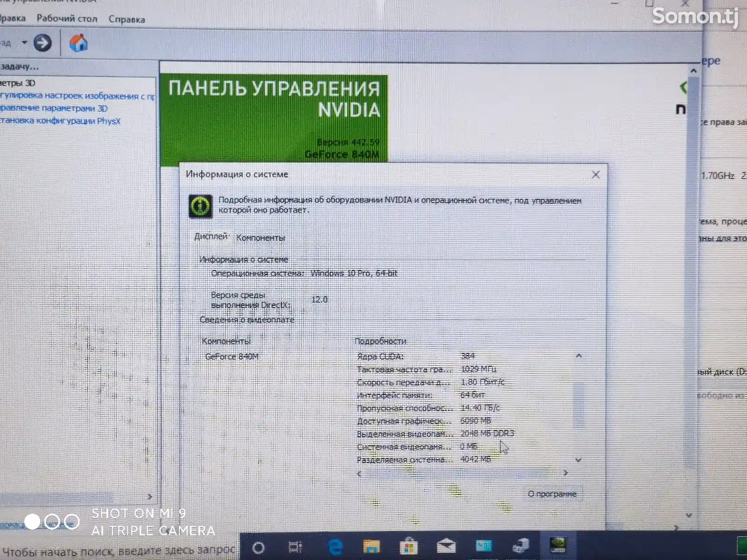Image resolution: width=747 pixels, height=560 pixels.
Task: Click the DirectX version 12.0 value
Action: coord(319,300)
